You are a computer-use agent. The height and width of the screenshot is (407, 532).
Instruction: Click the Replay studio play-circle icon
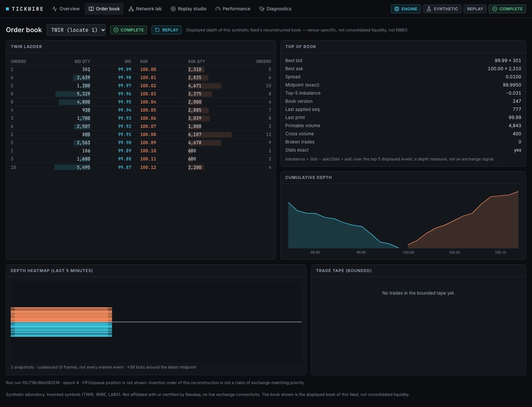pyautogui.click(x=173, y=9)
